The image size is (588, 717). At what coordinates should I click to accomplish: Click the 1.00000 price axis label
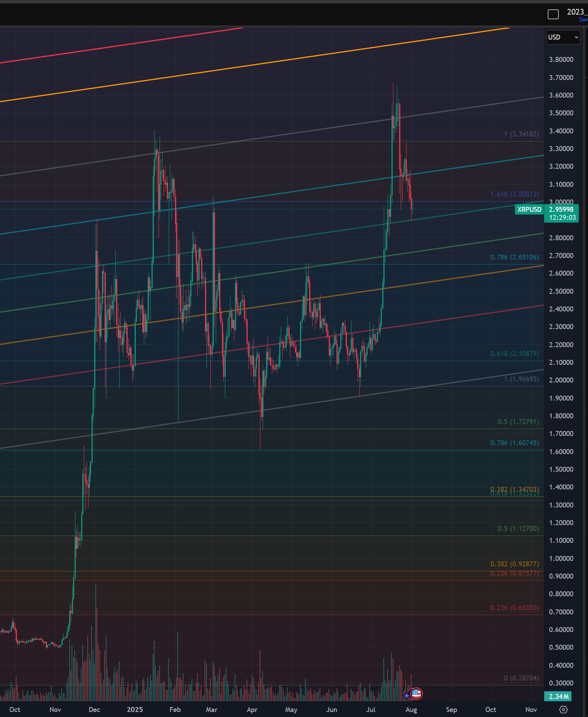pyautogui.click(x=561, y=559)
